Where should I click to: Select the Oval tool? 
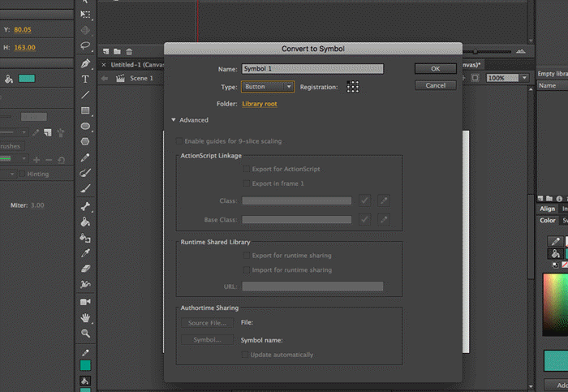(85, 126)
